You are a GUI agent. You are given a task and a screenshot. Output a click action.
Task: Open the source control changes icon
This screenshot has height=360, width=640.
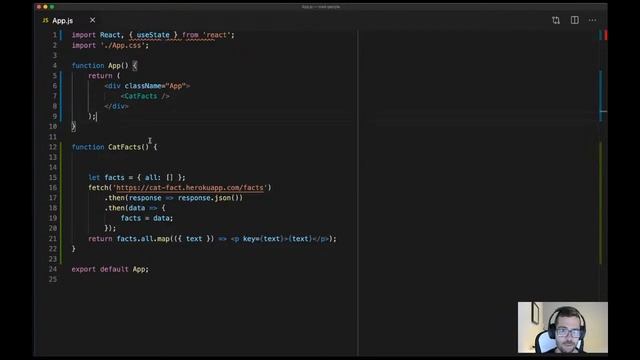556,20
